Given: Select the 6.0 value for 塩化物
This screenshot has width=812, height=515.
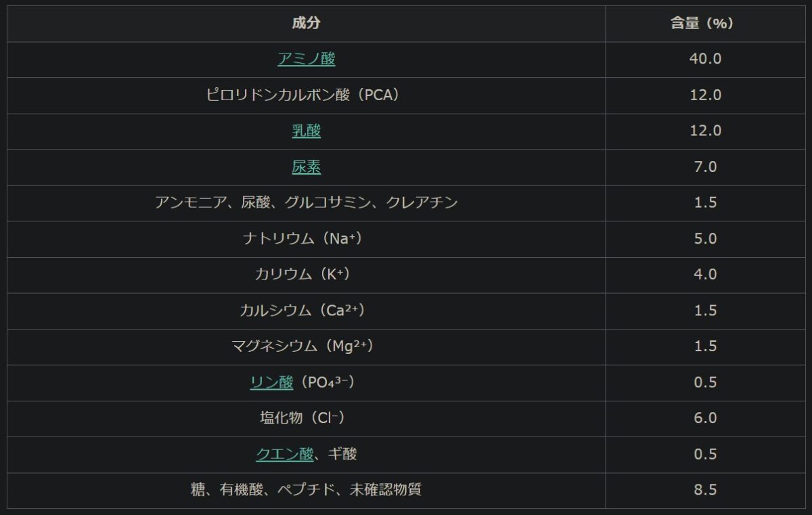Looking at the screenshot, I should coord(705,418).
